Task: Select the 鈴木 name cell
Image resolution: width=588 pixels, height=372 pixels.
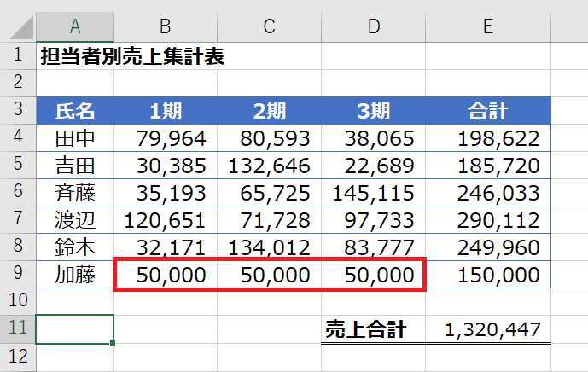Action: [x=74, y=247]
